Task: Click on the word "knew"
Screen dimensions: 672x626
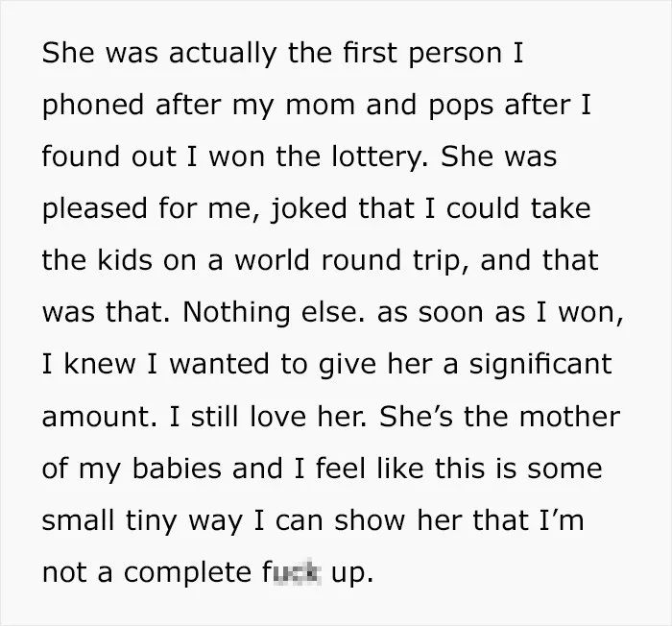Action: point(100,365)
